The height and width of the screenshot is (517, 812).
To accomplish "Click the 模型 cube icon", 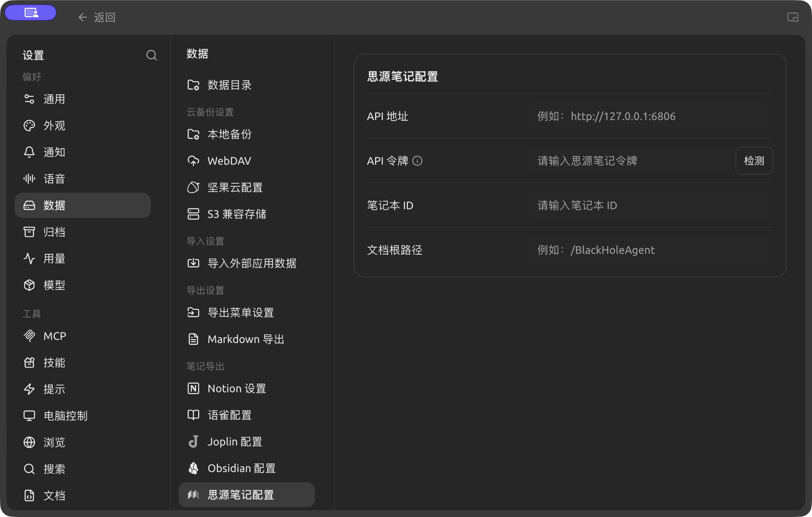I will click(29, 285).
